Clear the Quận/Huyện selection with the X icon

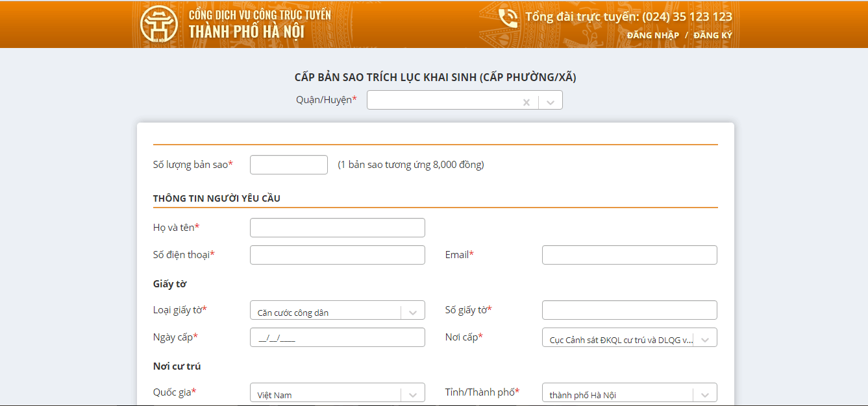(x=527, y=102)
